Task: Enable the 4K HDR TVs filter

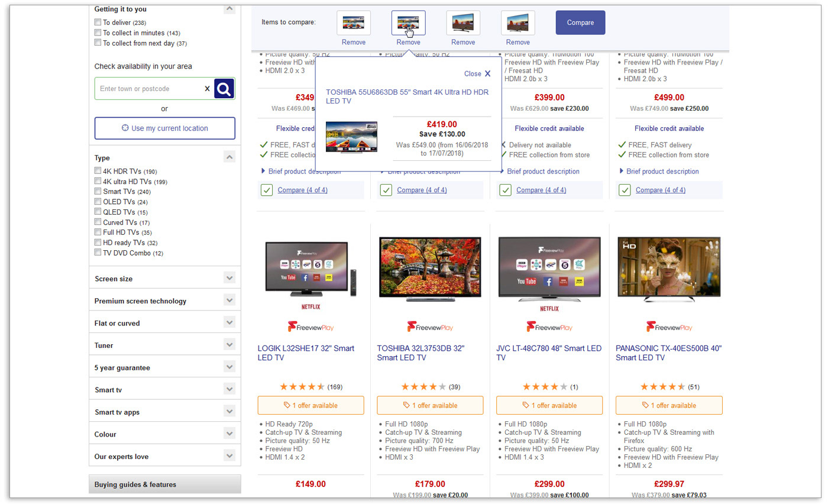Action: click(98, 170)
